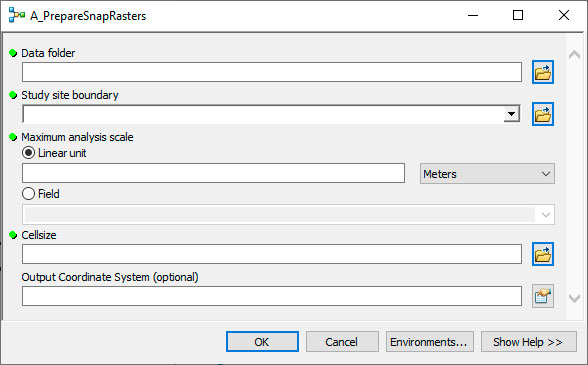Click OK to run the tool

tap(262, 342)
